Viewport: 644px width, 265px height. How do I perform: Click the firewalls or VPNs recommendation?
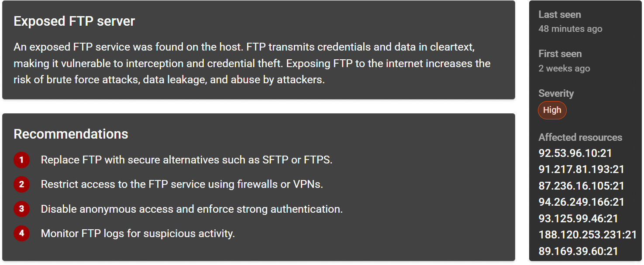182,184
